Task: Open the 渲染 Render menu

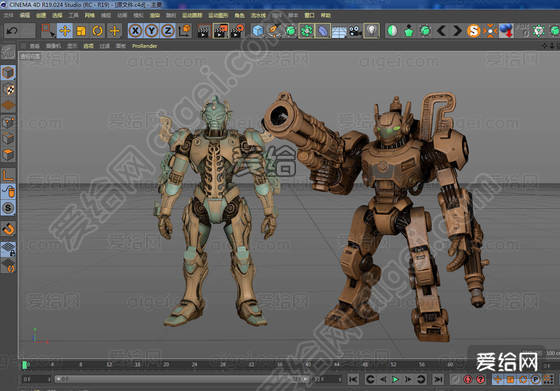Action: [x=155, y=15]
